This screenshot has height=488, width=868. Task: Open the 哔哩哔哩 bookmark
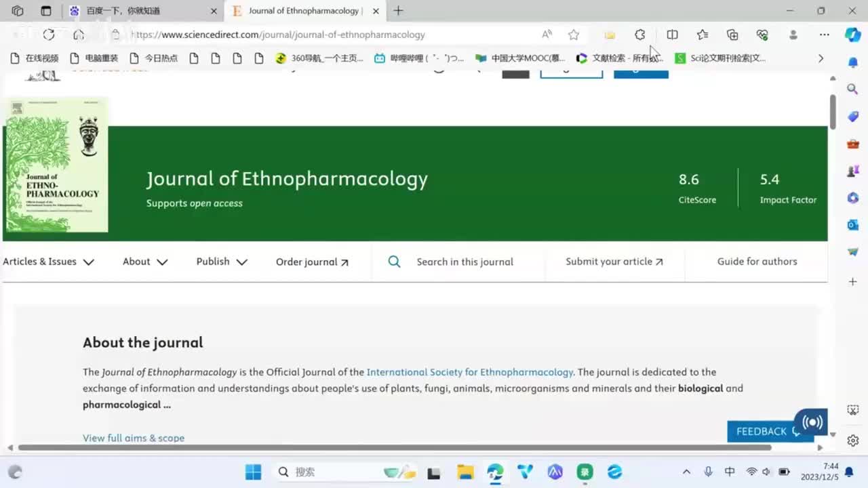pyautogui.click(x=419, y=58)
